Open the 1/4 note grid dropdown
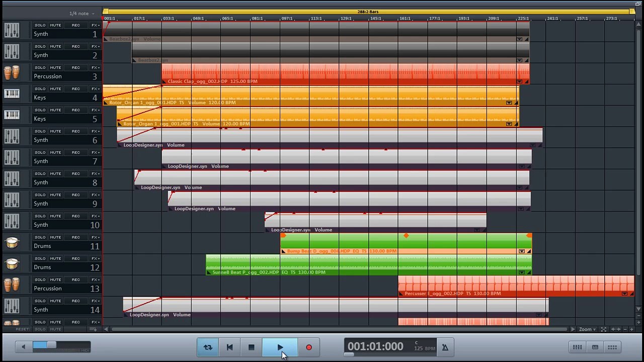644x362 pixels. coord(82,14)
